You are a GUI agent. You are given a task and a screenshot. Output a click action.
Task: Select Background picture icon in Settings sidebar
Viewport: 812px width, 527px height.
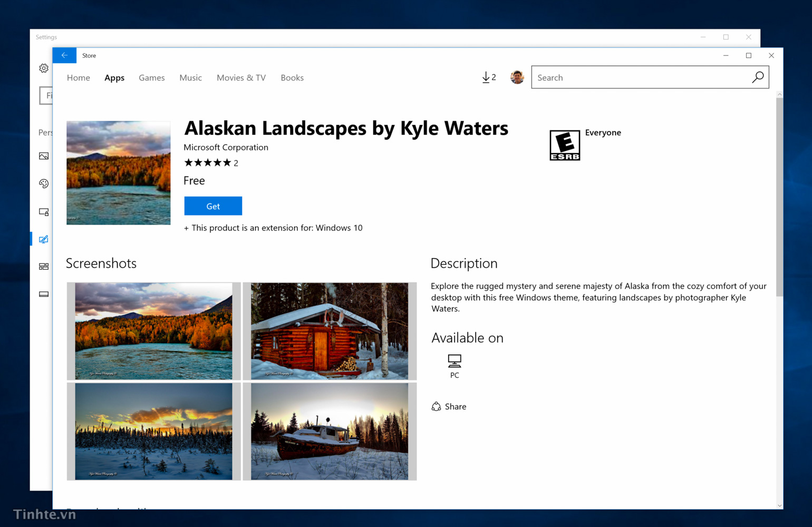point(44,156)
